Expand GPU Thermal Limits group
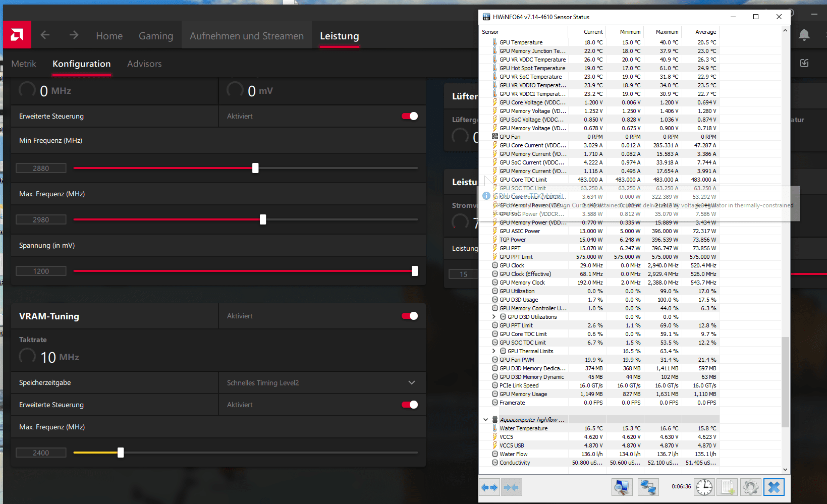Screen dimensions: 827x504 pos(493,351)
